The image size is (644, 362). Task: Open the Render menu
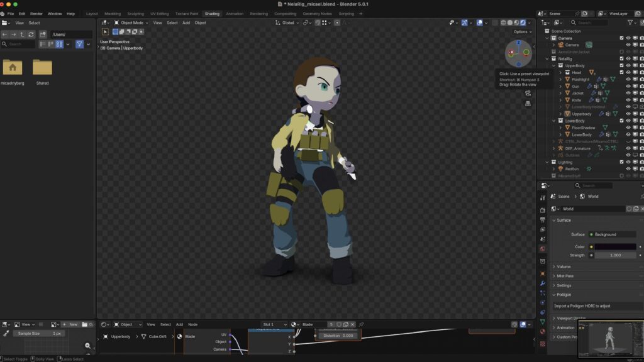coord(36,13)
